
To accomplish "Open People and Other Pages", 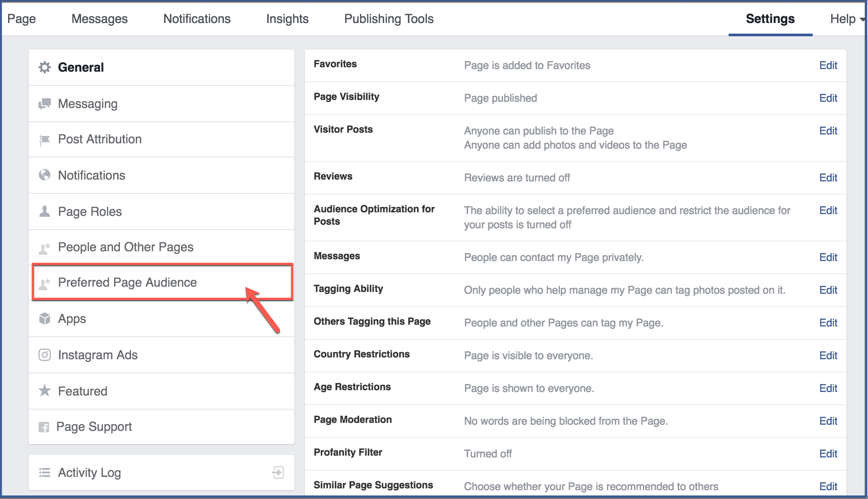I will pos(161,247).
